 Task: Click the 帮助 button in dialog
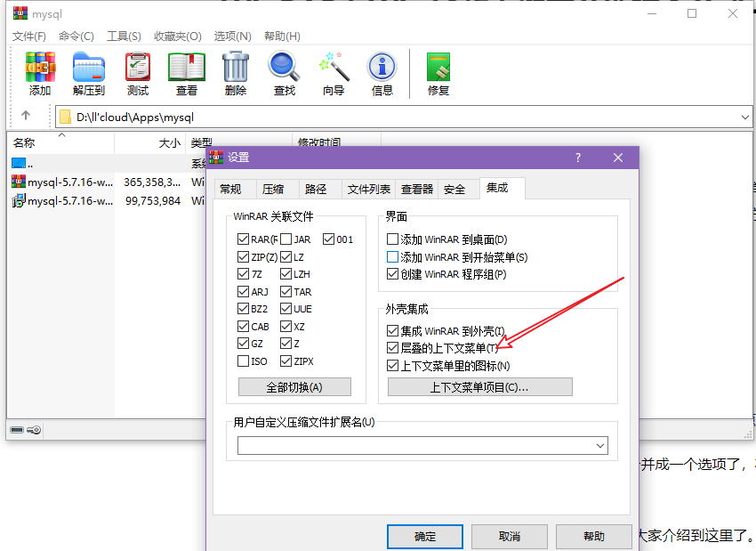tap(593, 536)
